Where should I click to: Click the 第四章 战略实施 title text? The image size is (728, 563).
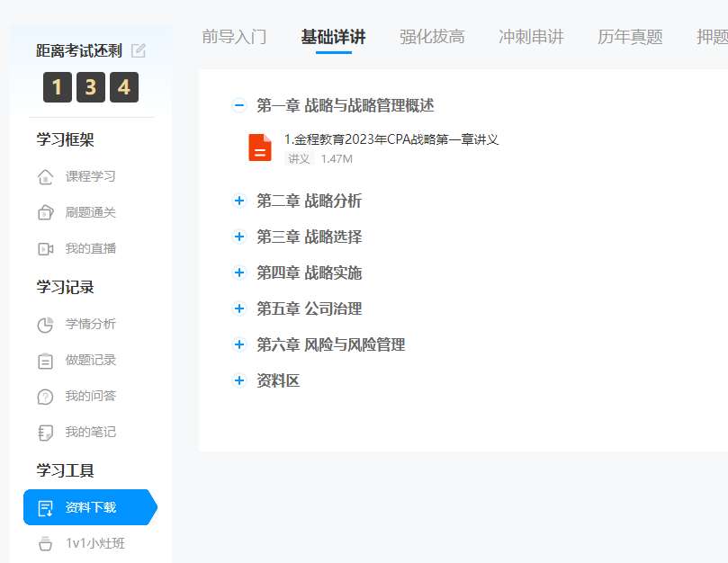click(309, 273)
